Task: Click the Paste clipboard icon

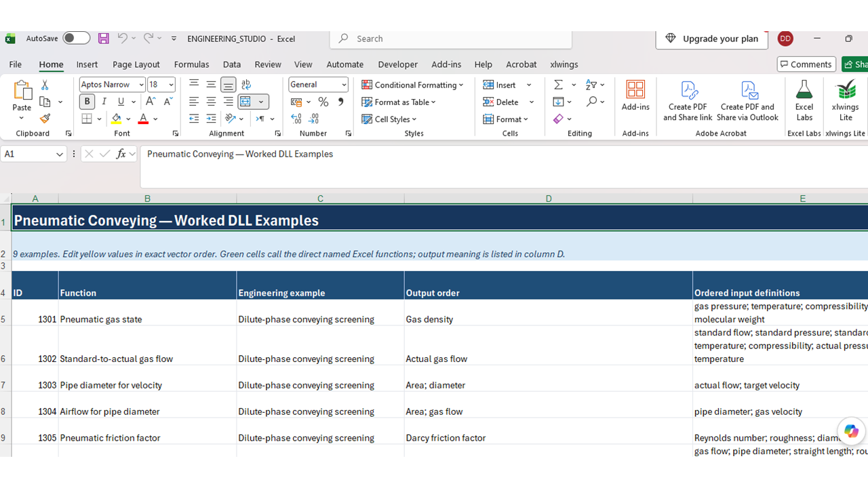Action: [x=22, y=90]
